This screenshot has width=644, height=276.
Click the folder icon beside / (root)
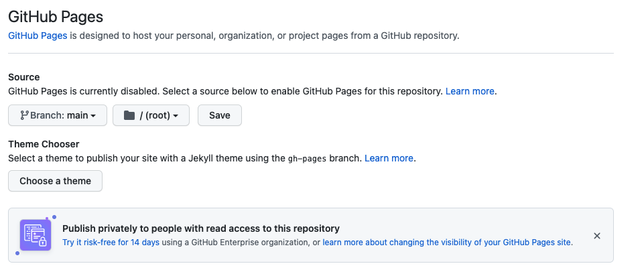pos(129,115)
